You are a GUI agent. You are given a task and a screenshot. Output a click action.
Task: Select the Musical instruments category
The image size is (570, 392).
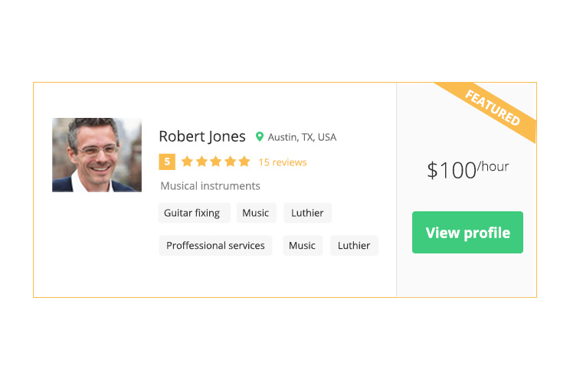tap(210, 186)
